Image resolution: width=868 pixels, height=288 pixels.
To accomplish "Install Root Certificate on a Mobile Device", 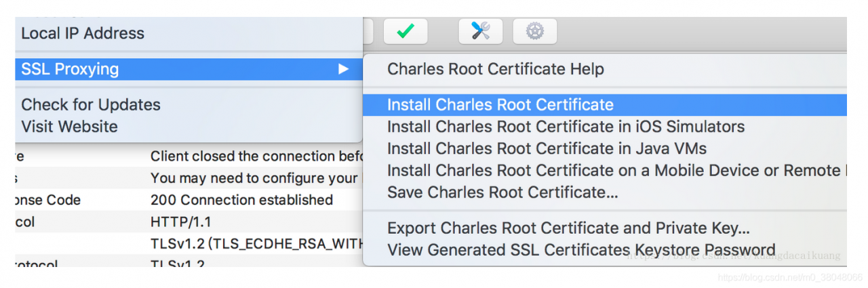I will [x=605, y=170].
